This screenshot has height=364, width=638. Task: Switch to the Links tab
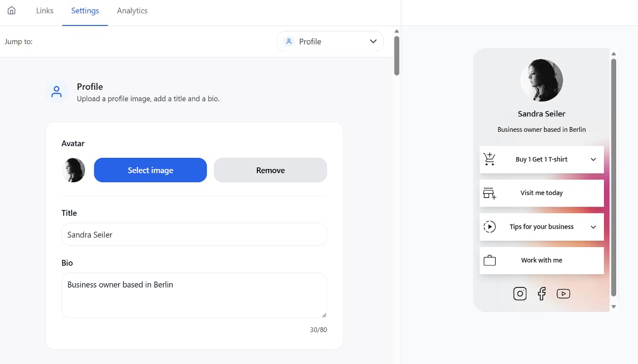coord(44,10)
